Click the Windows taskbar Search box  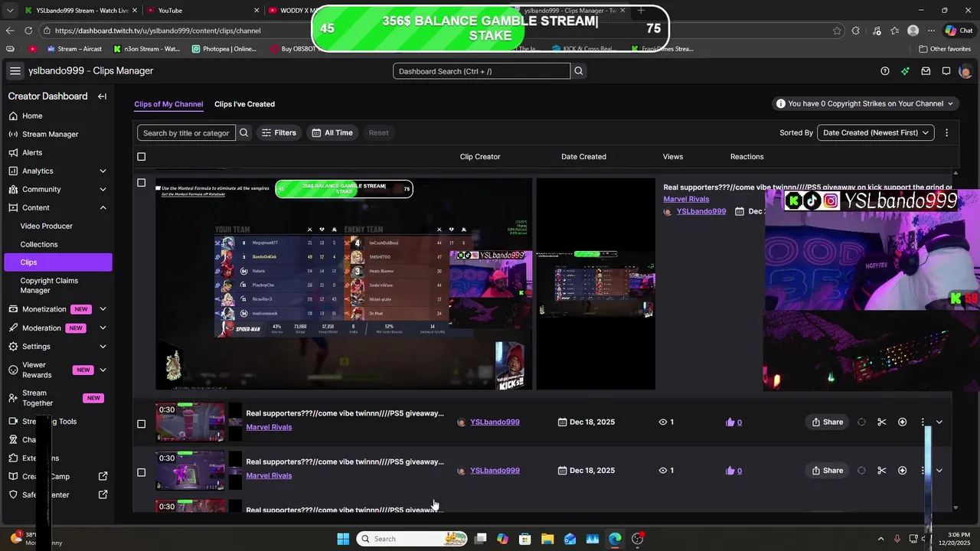[x=413, y=539]
